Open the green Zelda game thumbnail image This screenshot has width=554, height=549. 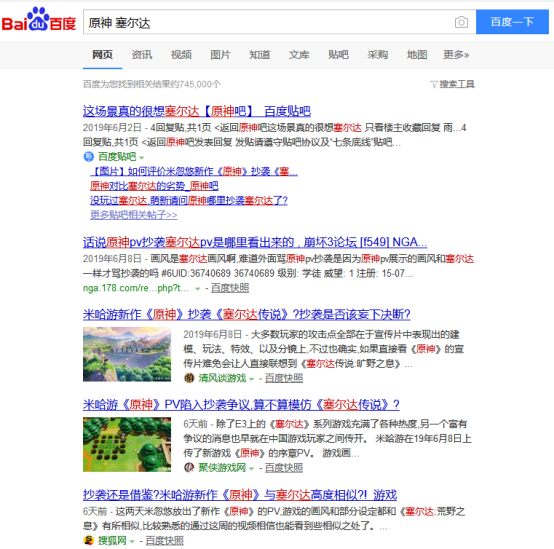(127, 444)
